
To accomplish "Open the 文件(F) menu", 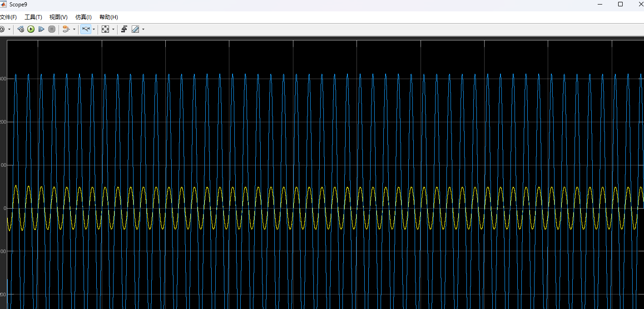I will pyautogui.click(x=8, y=17).
